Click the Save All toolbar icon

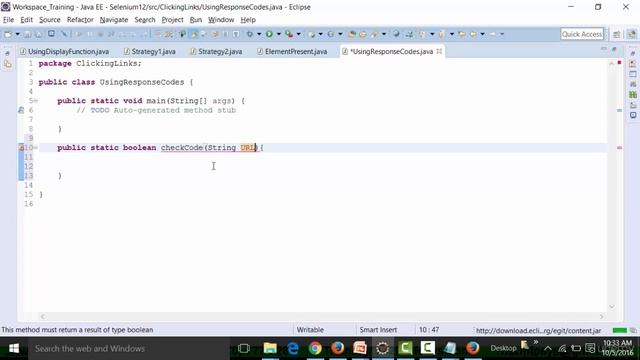(x=38, y=34)
